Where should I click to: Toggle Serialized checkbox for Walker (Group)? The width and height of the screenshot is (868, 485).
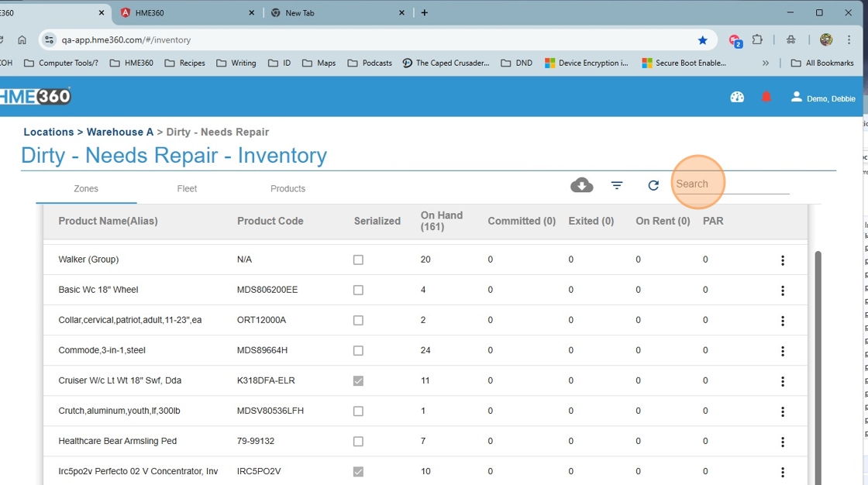point(358,260)
